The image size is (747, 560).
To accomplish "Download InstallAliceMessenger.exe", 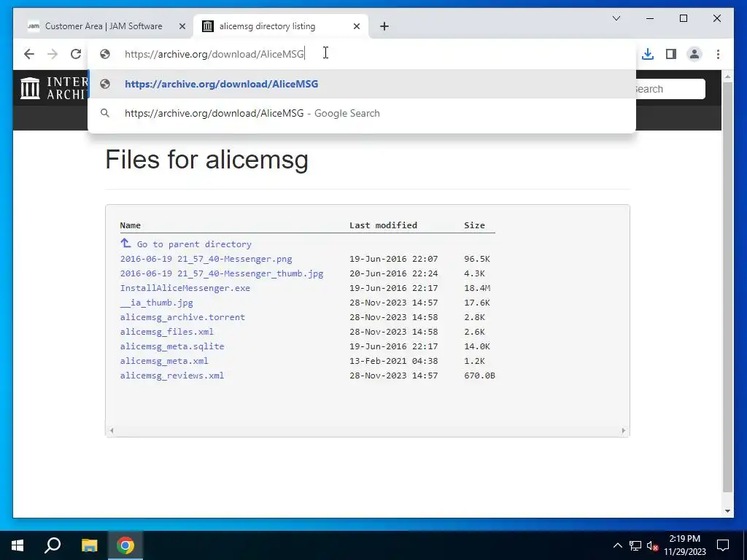I will coord(185,288).
